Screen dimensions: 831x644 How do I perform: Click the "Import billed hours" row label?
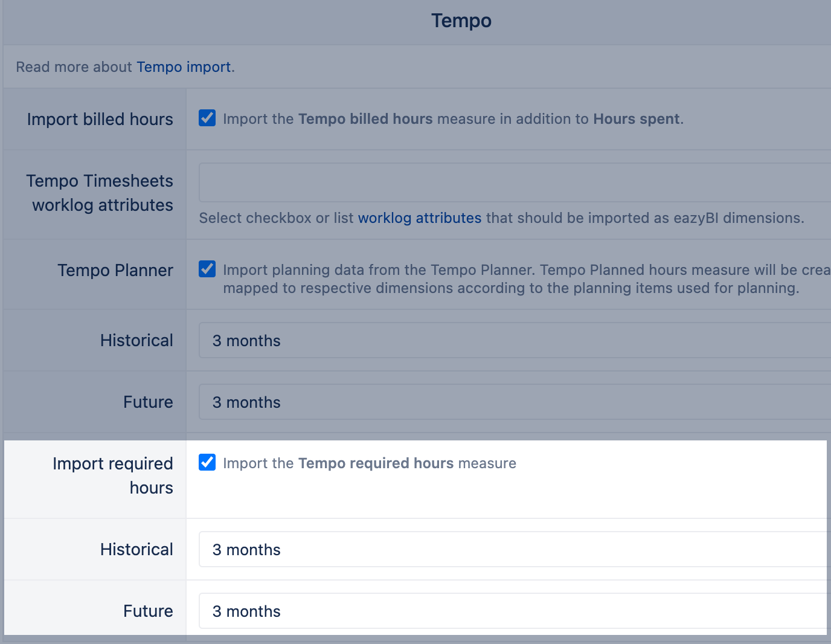pos(100,120)
